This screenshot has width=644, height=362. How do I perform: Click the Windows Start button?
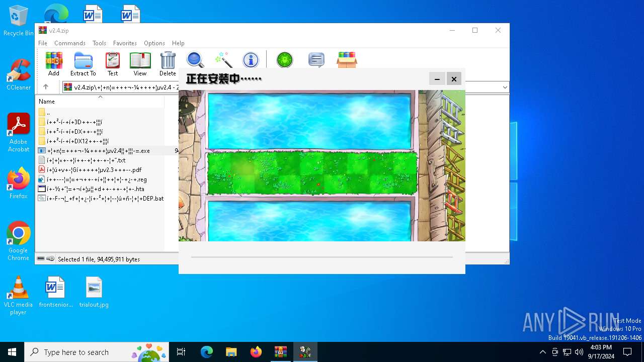tap(12, 352)
